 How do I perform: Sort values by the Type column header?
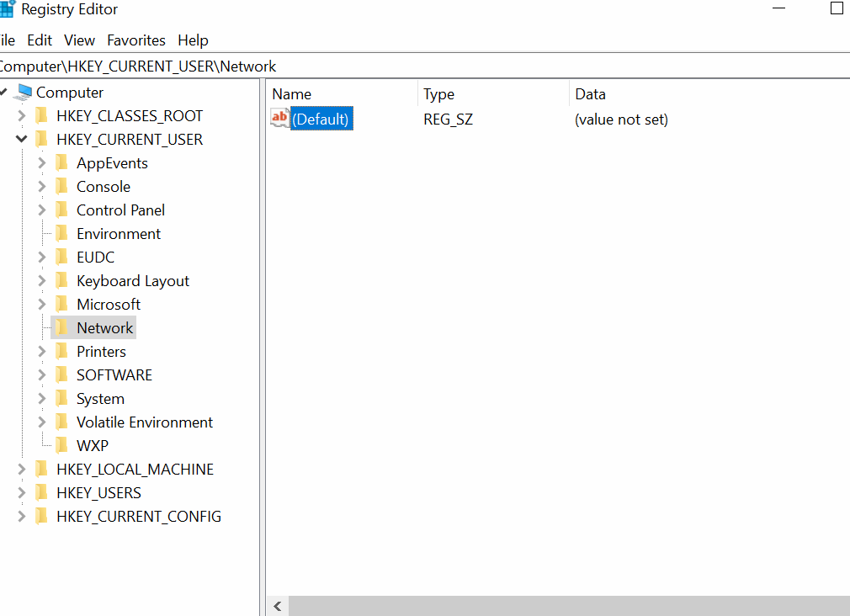coord(493,93)
